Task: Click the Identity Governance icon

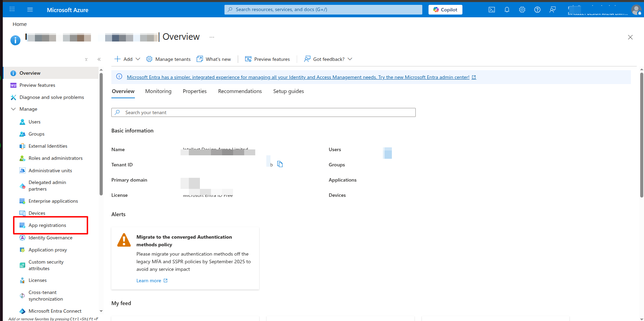Action: pos(22,238)
